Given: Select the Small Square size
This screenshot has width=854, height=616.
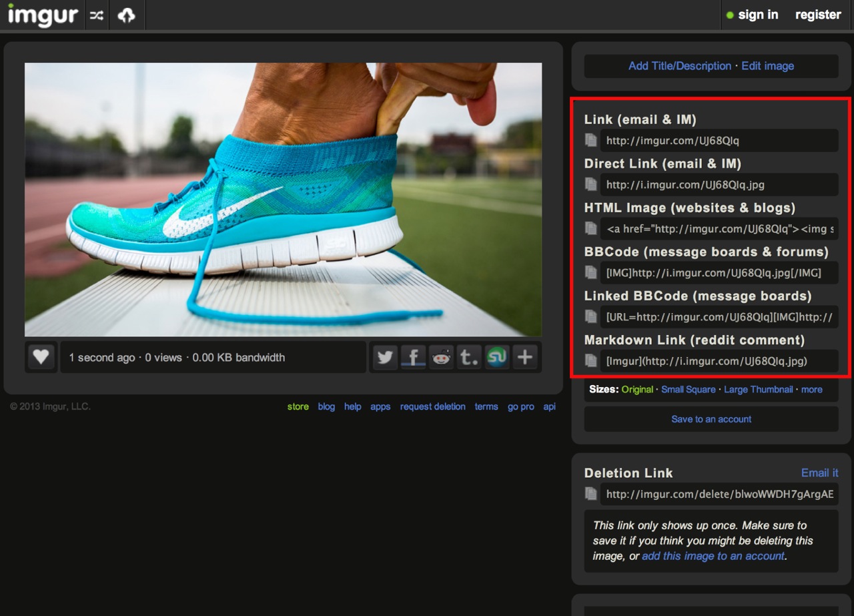Looking at the screenshot, I should [x=688, y=389].
